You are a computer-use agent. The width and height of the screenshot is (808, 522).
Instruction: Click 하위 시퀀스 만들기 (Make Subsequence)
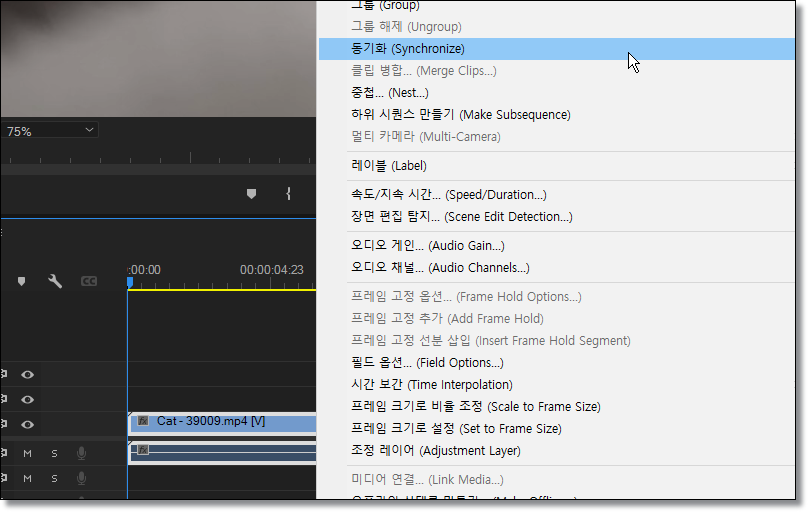pyautogui.click(x=557, y=114)
